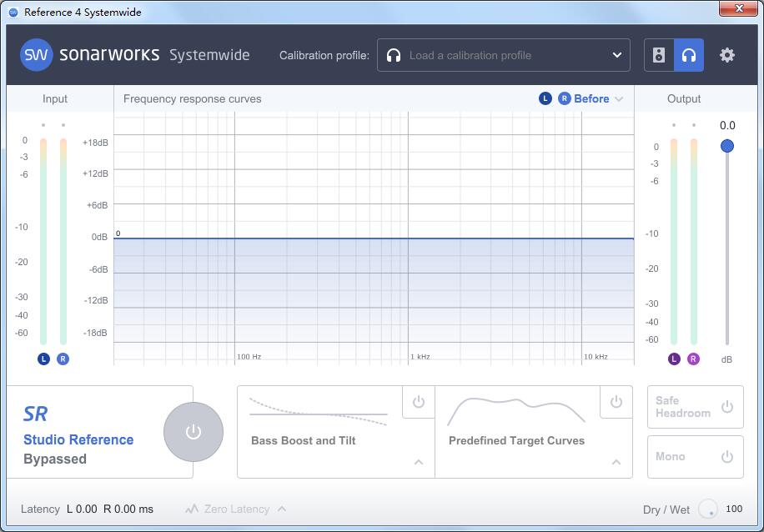Click the Dry / Wet knob
The width and height of the screenshot is (764, 532).
coord(708,509)
